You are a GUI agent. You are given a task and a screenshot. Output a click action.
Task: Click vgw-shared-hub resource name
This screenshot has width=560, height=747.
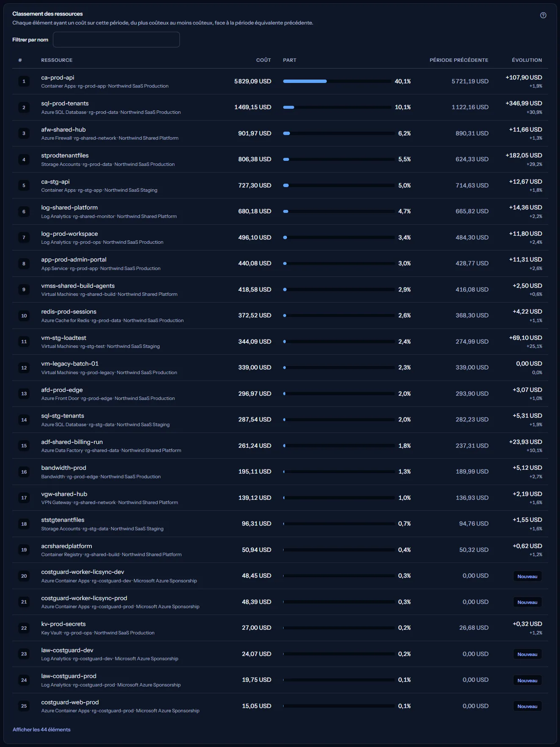point(64,494)
